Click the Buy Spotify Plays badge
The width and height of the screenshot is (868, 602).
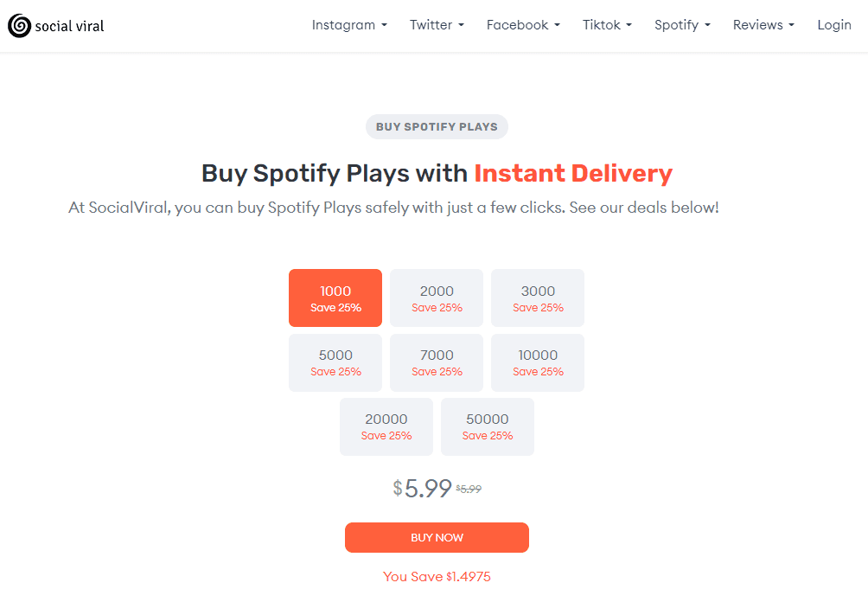pyautogui.click(x=437, y=127)
